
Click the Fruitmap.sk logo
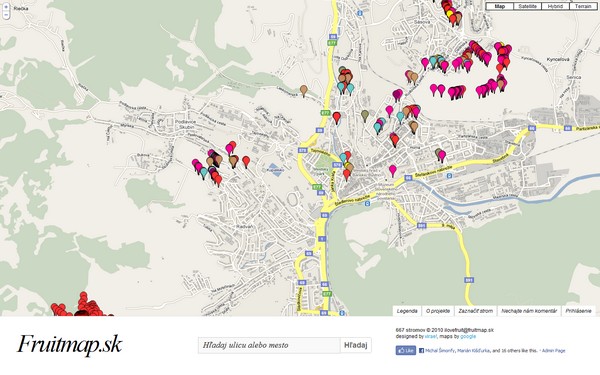point(69,344)
